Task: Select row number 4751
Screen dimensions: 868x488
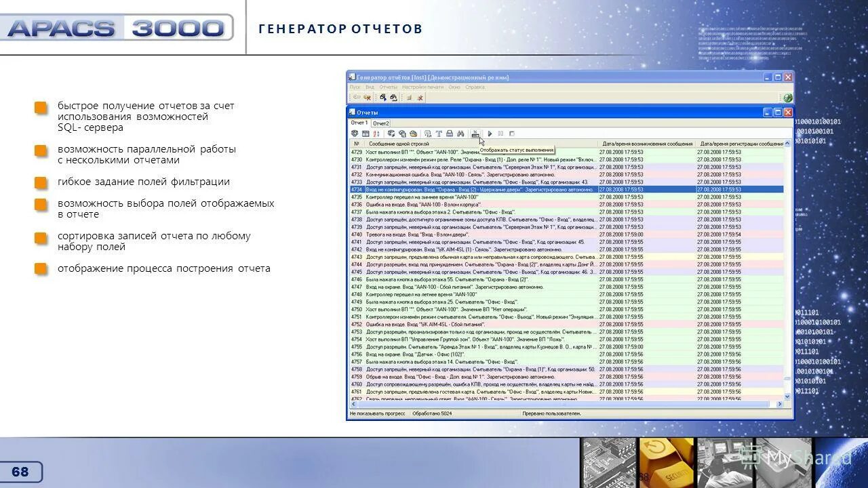Action: pos(566,317)
